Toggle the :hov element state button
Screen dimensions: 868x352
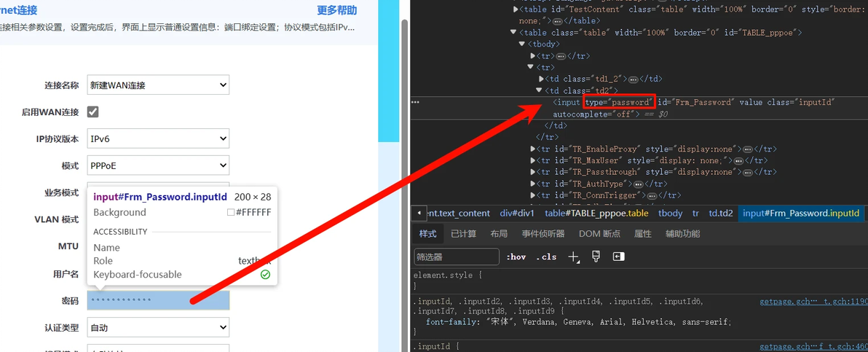coord(516,257)
